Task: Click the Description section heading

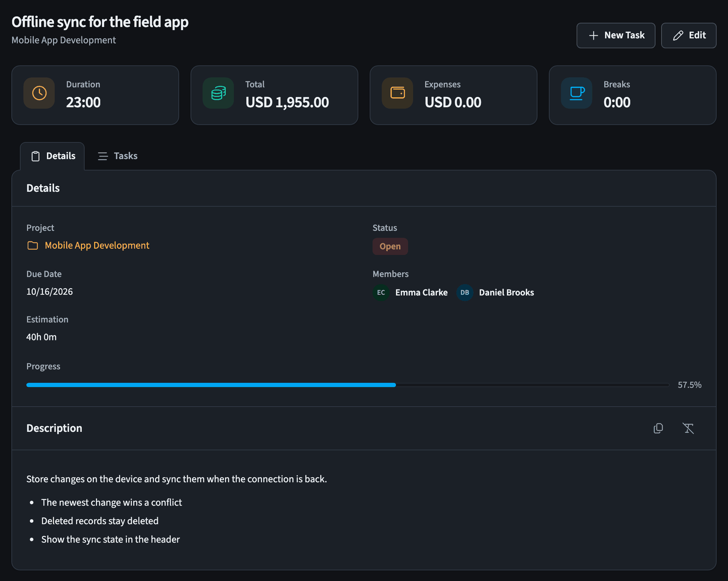Action: pos(54,428)
